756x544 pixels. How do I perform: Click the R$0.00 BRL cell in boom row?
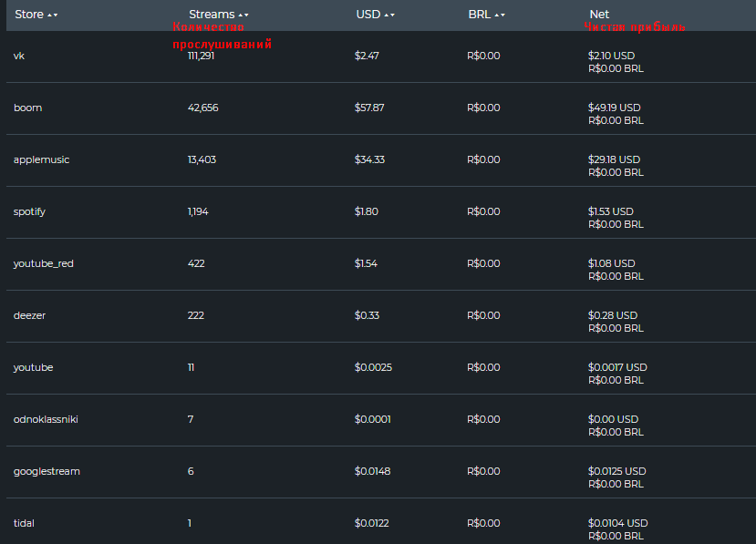pos(483,108)
